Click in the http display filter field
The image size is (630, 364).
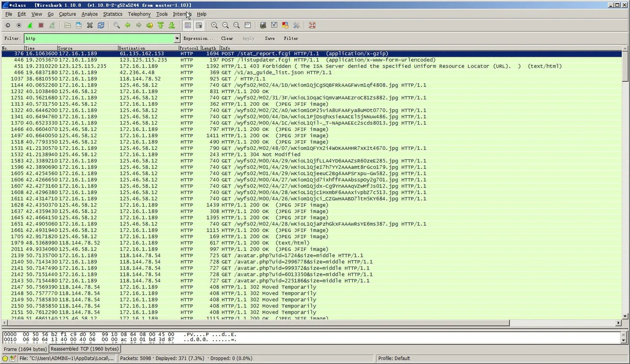click(99, 39)
